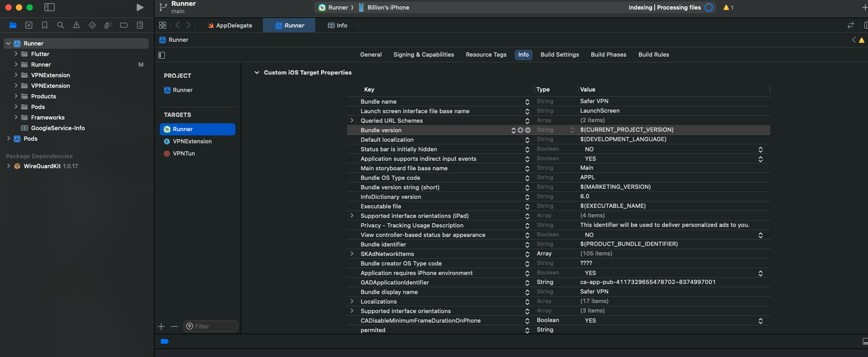Open the Bookmark navigator
The image size is (868, 357).
[x=45, y=25]
